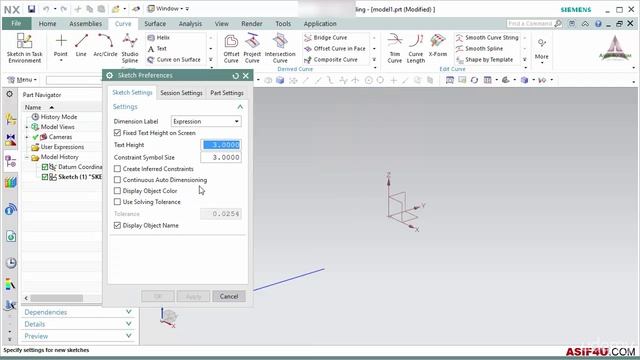Image resolution: width=640 pixels, height=360 pixels.
Task: Click the Constraint Symbol Size field
Action: 221,158
